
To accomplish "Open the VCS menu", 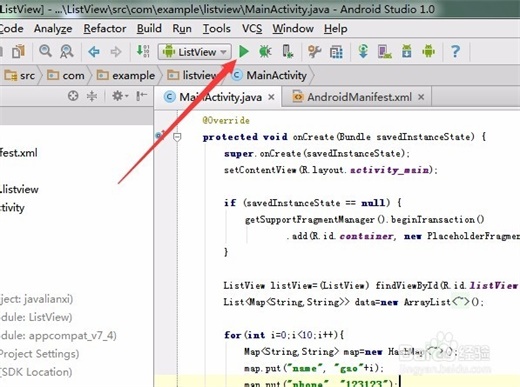I will 252,29.
